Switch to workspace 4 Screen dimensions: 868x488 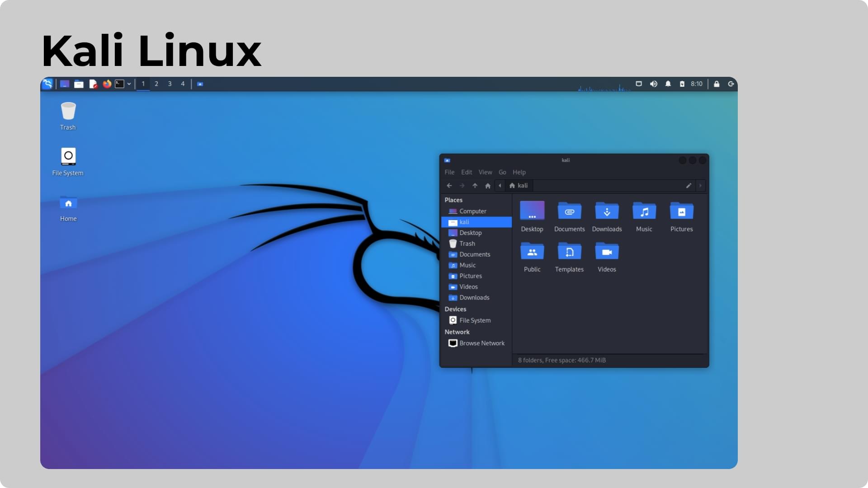coord(183,84)
